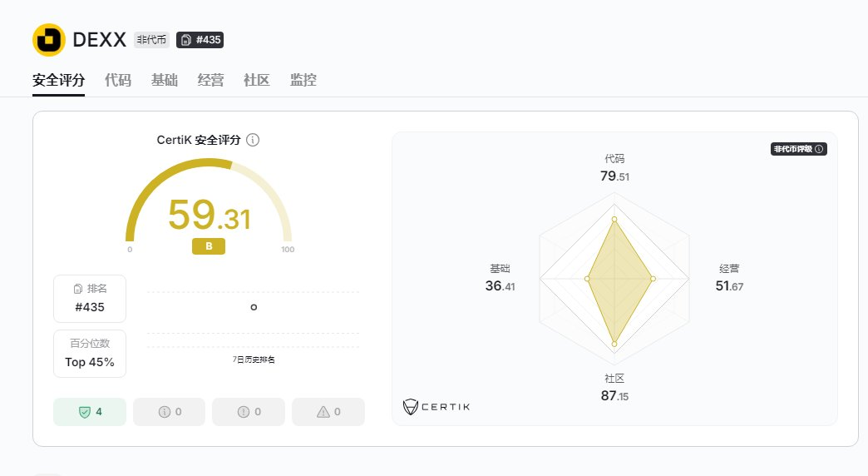Open the 基础 tab
The height and width of the screenshot is (476, 868).
click(165, 81)
